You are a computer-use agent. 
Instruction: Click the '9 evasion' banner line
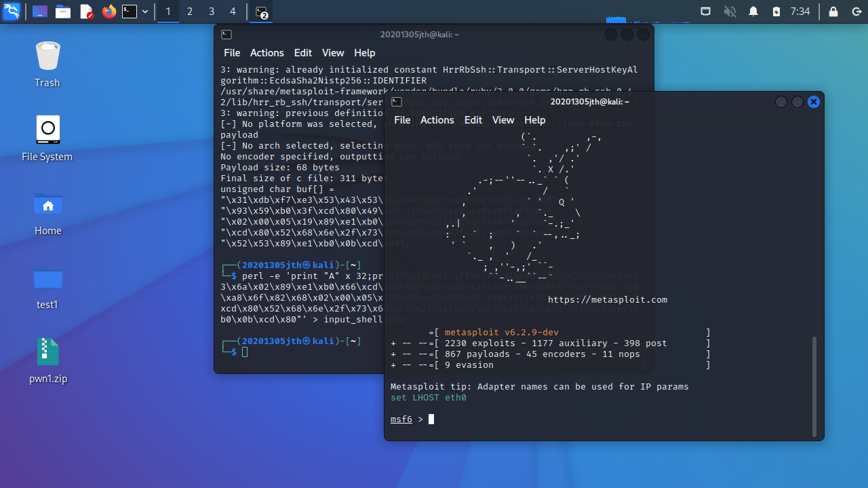point(469,365)
